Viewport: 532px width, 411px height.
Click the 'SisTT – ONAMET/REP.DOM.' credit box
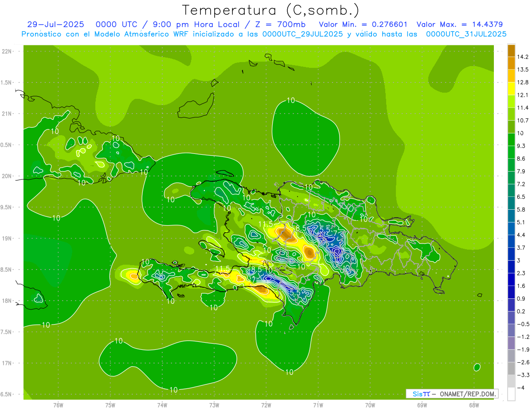(452, 394)
